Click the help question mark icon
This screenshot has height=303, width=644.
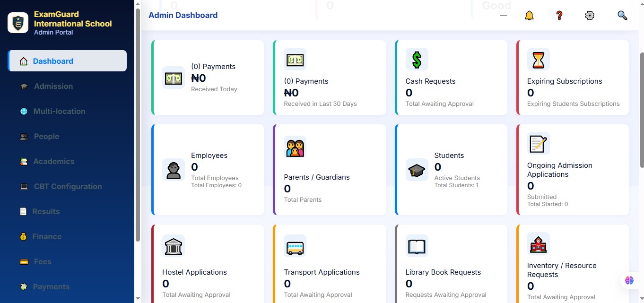coord(559,15)
